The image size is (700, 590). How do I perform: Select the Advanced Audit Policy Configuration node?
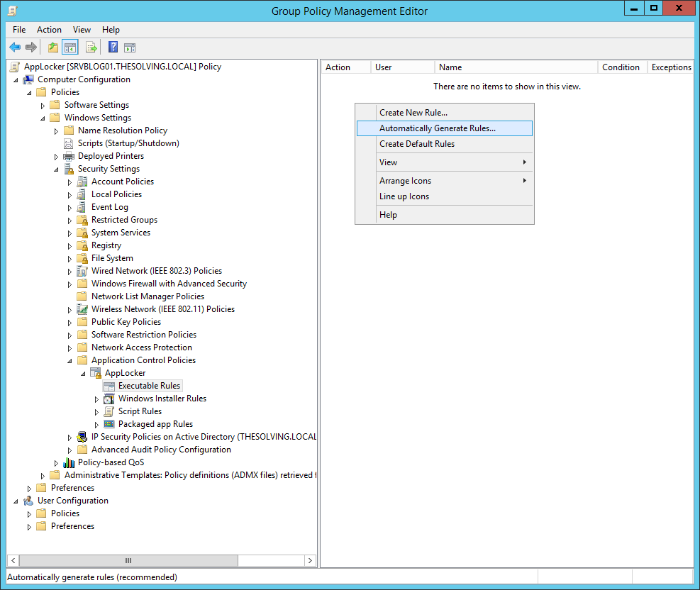(x=161, y=450)
